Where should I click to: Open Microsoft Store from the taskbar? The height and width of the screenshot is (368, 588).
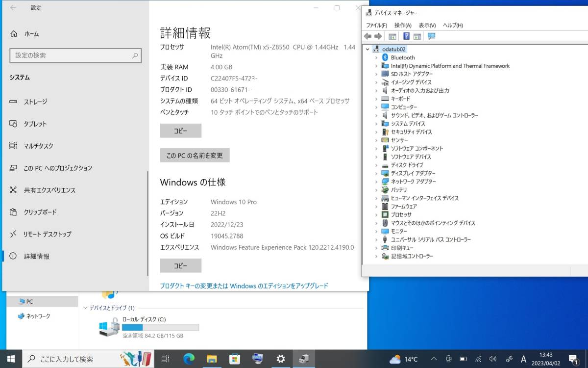pos(235,359)
